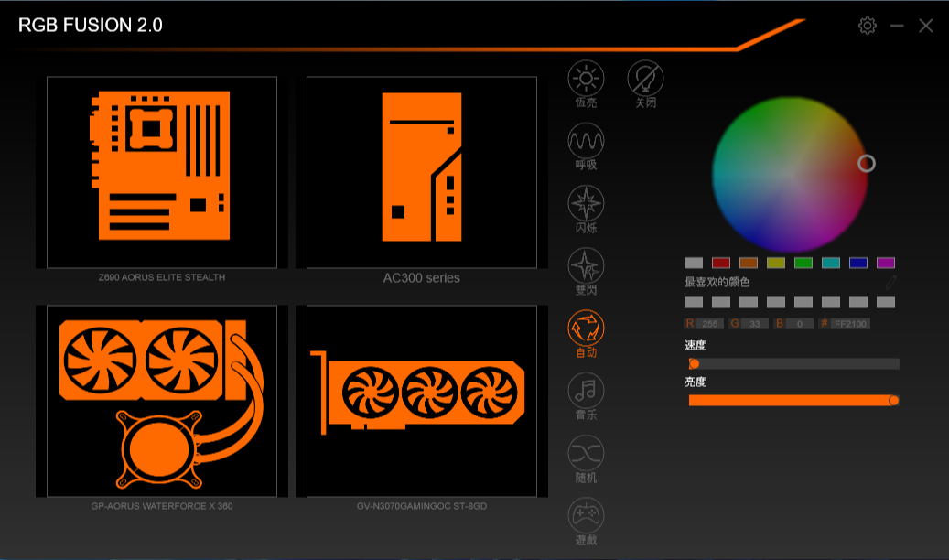Image resolution: width=949 pixels, height=560 pixels.
Task: Choose the 呼吸 breathing effect
Action: 586,141
